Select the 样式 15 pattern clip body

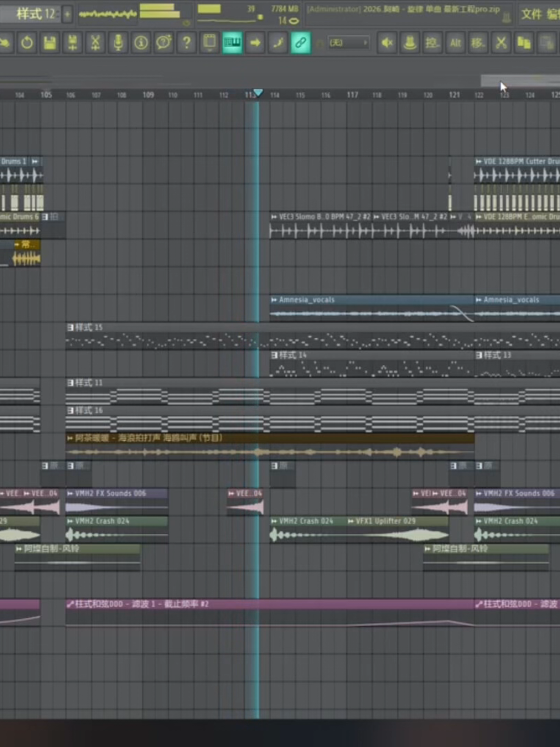coord(312,341)
